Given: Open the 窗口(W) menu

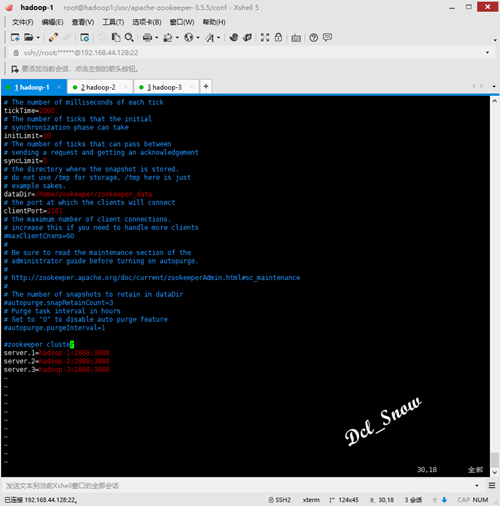Looking at the screenshot, I should [x=182, y=22].
